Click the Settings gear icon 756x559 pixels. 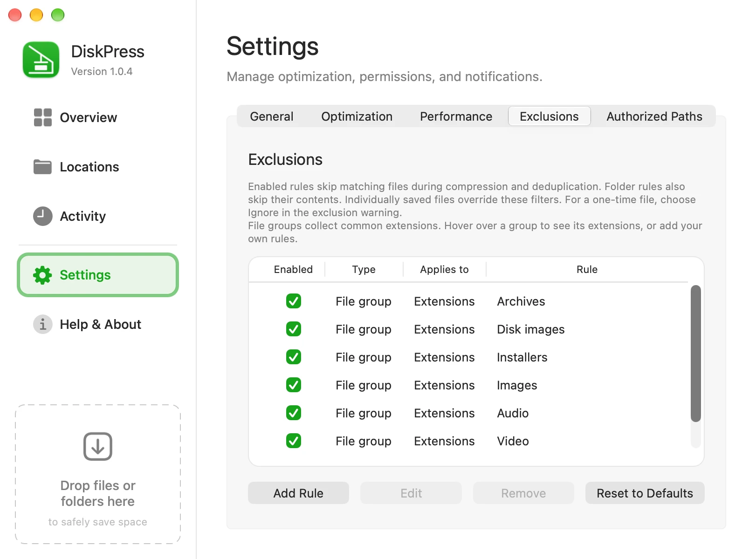[42, 275]
